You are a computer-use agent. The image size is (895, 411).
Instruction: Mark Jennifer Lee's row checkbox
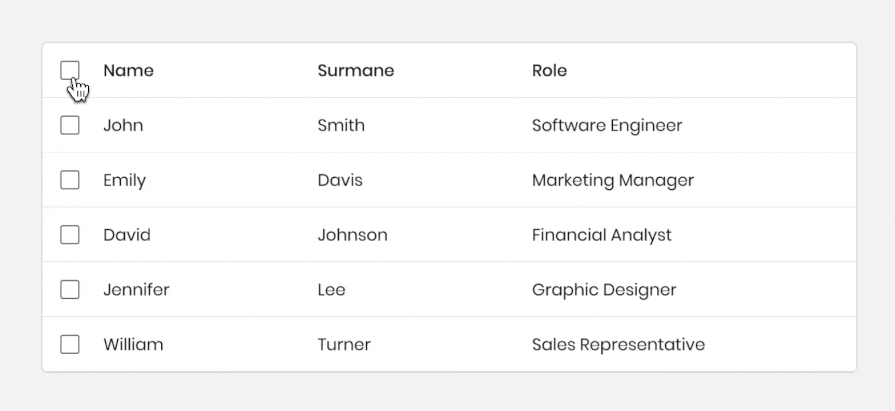[x=70, y=290]
